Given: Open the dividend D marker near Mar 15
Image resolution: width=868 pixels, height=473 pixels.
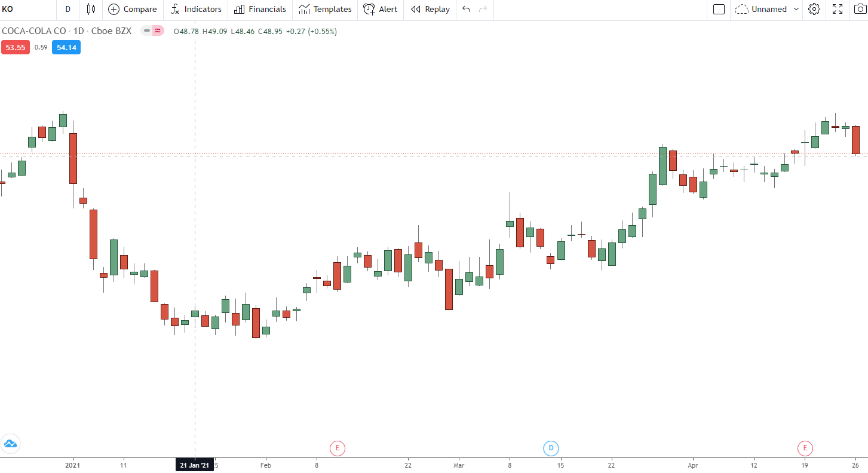Looking at the screenshot, I should (551, 448).
